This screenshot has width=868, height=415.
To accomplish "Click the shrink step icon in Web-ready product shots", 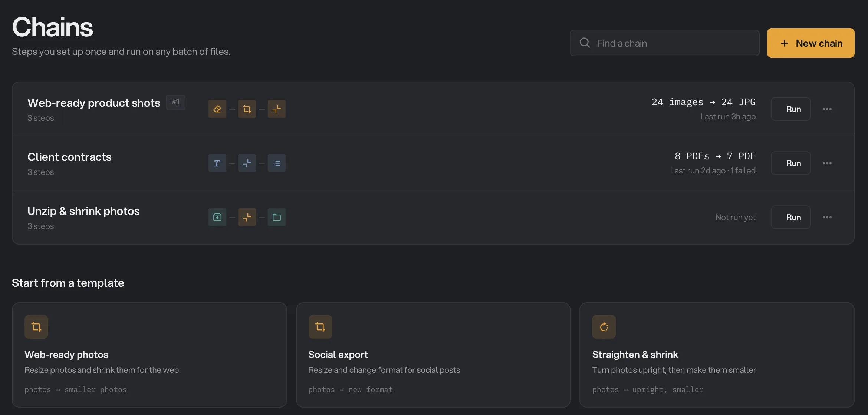I will pos(276,109).
